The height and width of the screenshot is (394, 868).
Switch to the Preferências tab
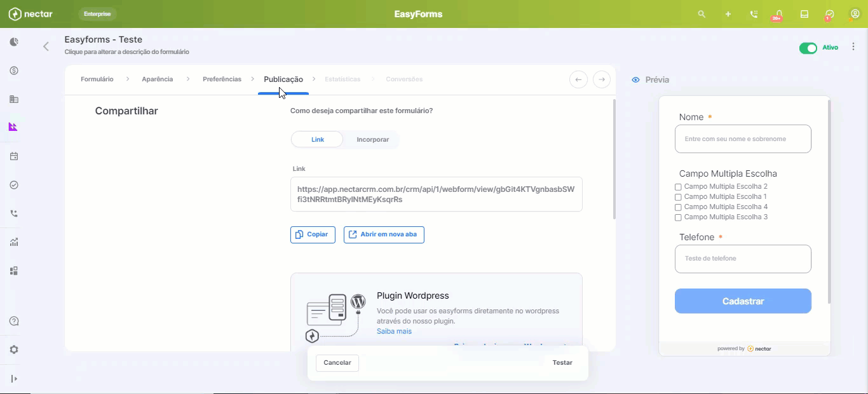pos(222,79)
